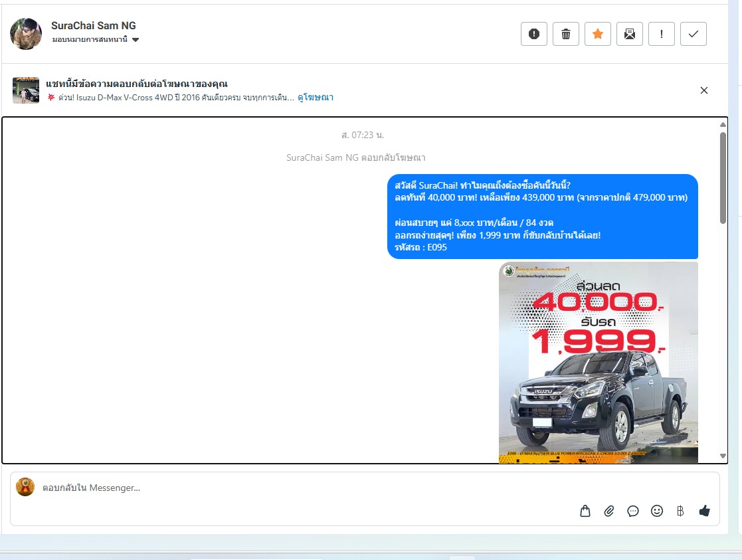Open the shopping bag products icon
Viewport: 742px width, 560px height.
(585, 511)
